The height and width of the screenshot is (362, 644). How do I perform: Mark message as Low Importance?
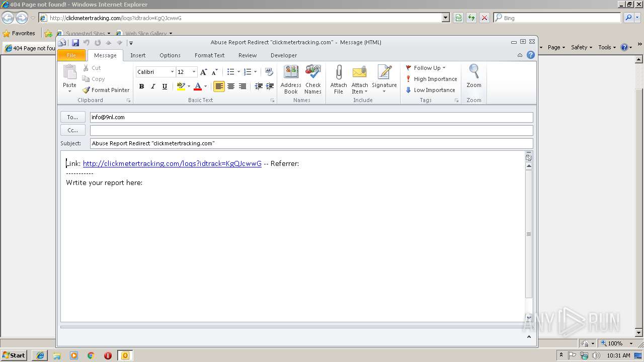point(431,90)
